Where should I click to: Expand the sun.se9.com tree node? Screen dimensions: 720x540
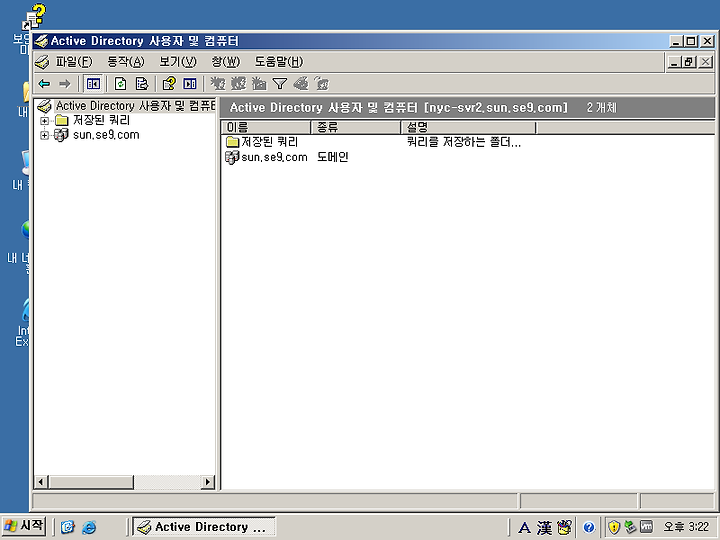(44, 135)
